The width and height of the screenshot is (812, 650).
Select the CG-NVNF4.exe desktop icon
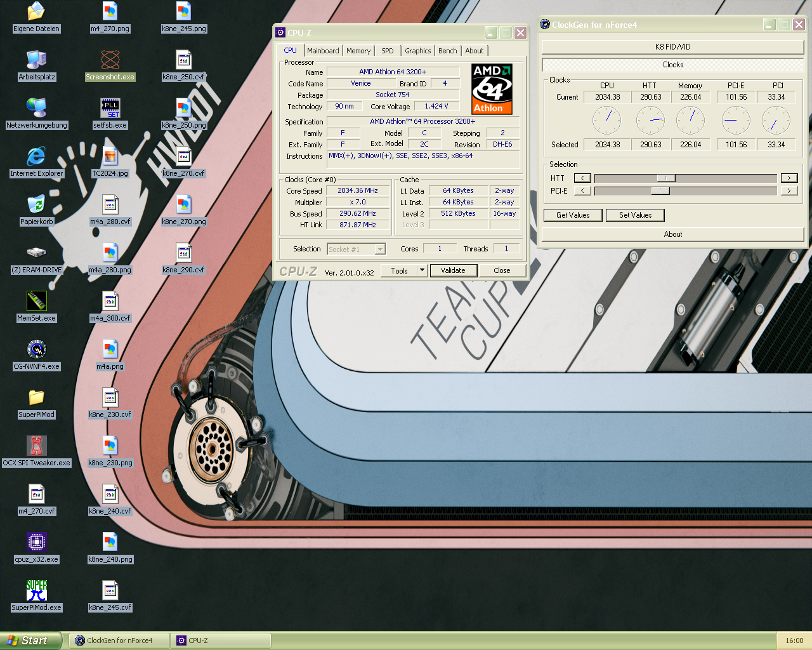coord(36,354)
